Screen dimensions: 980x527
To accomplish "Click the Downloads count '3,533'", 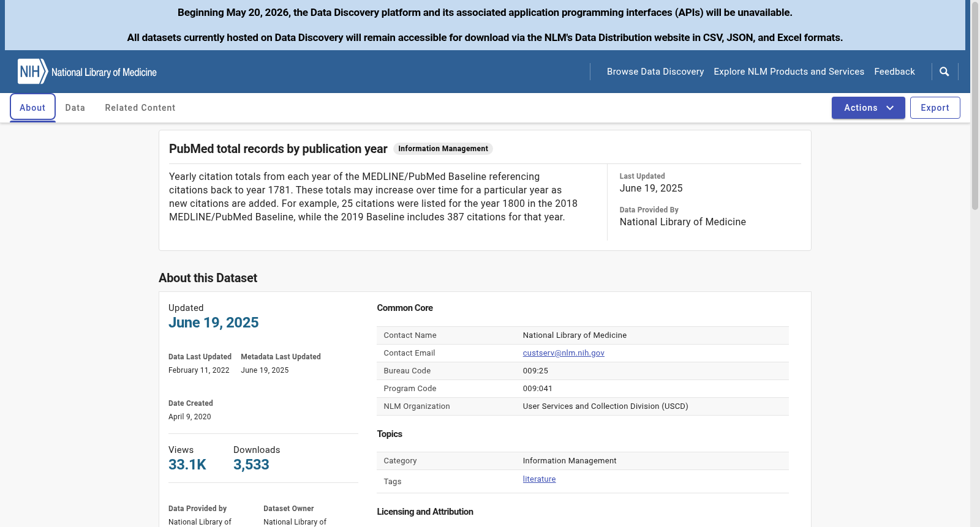I will tap(251, 465).
